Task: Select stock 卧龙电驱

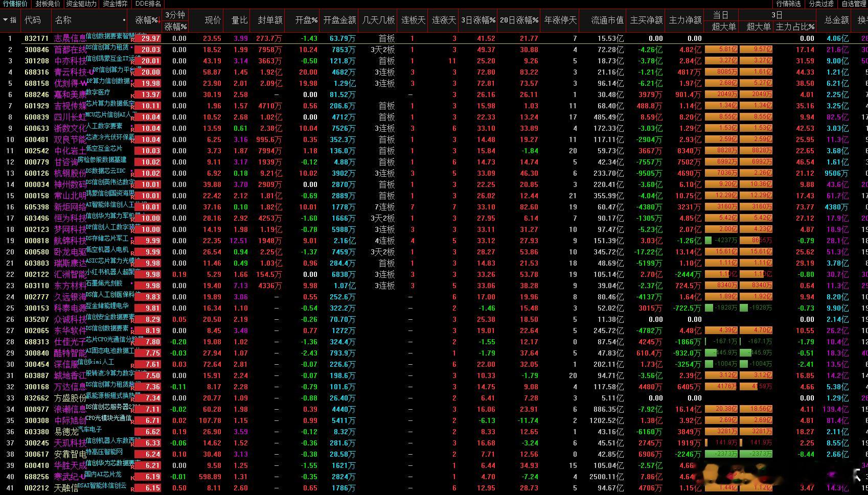Action: point(70,252)
